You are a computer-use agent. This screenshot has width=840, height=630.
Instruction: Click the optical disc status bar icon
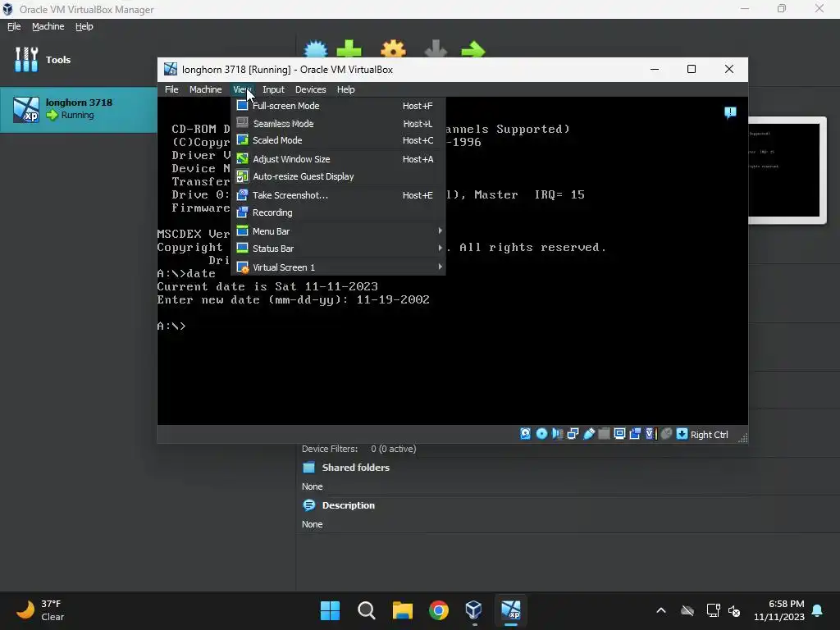point(541,434)
